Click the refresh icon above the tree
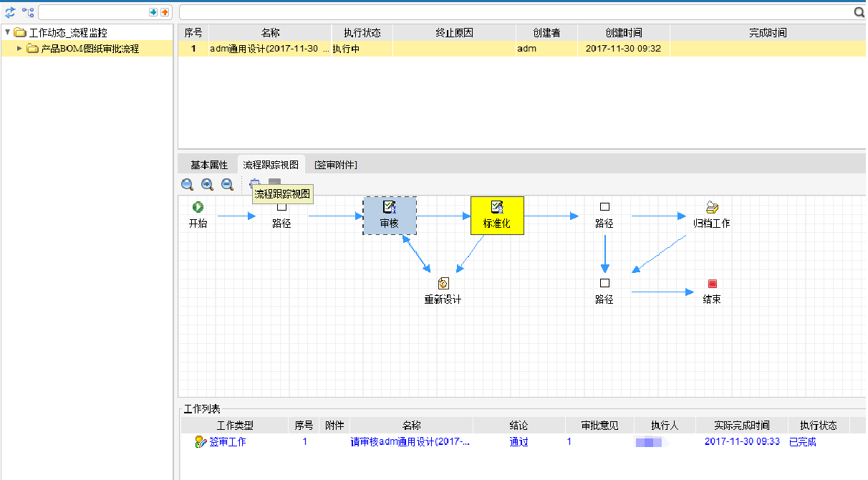This screenshot has height=480, width=868. (10, 12)
